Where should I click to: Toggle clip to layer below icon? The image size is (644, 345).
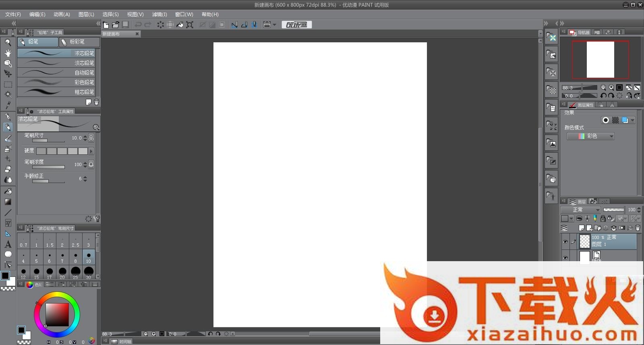579,218
